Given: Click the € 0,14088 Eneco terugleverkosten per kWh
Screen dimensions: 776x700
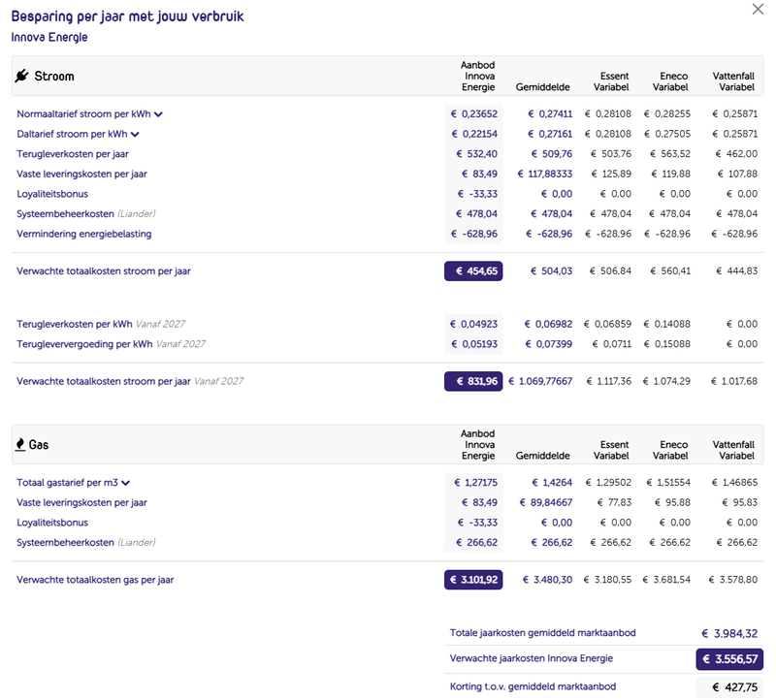Looking at the screenshot, I should (x=666, y=324).
